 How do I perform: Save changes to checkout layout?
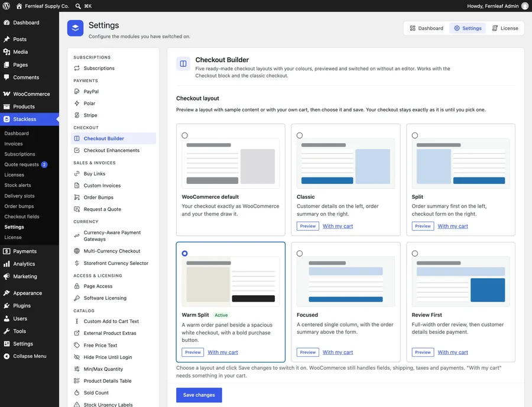point(199,395)
